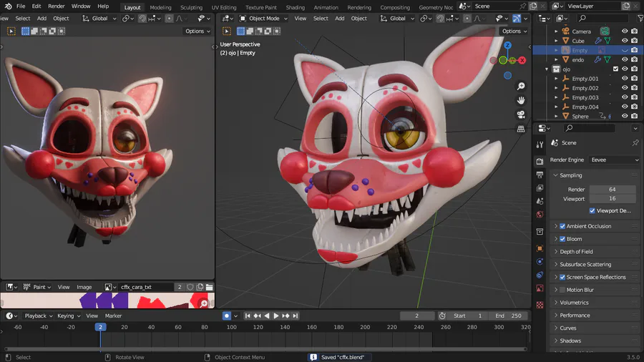Jump to the timeline end frame
The image size is (644, 362).
click(296, 315)
